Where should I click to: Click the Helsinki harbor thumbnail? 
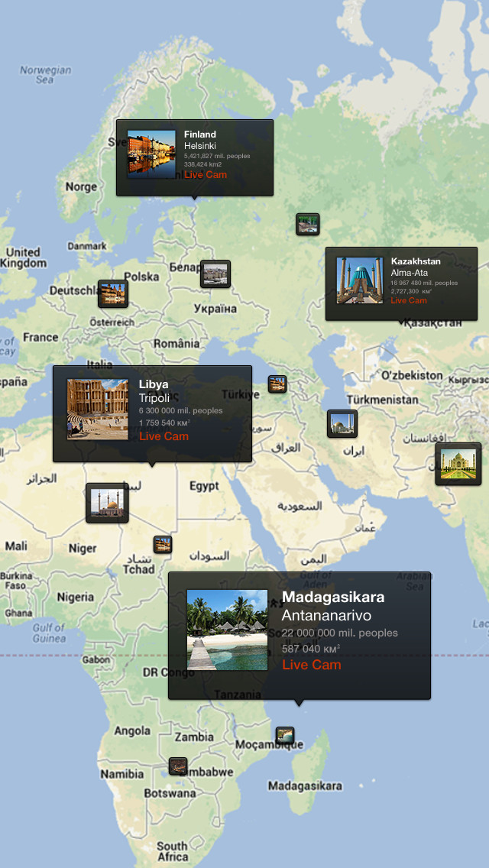click(x=151, y=154)
